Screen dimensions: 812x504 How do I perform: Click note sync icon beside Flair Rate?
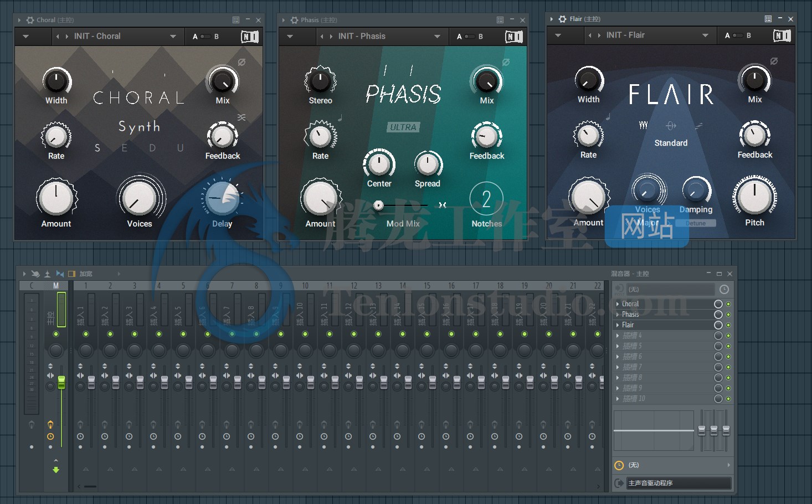(608, 116)
